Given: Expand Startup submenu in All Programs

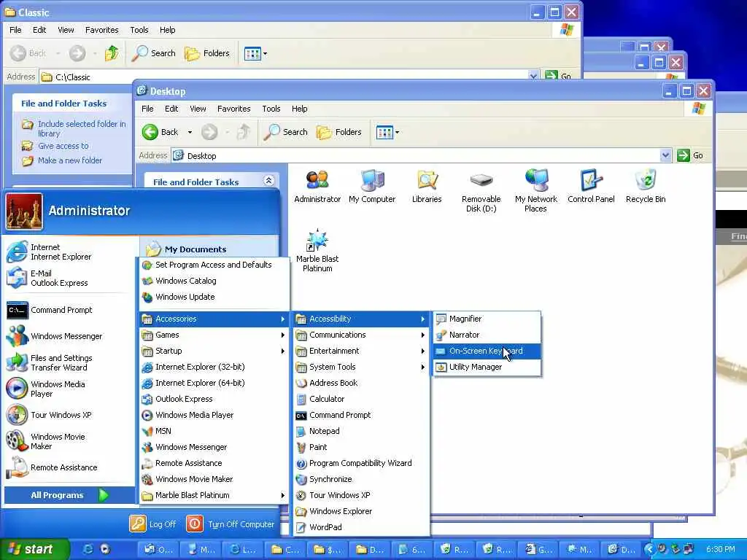Looking at the screenshot, I should (x=214, y=351).
